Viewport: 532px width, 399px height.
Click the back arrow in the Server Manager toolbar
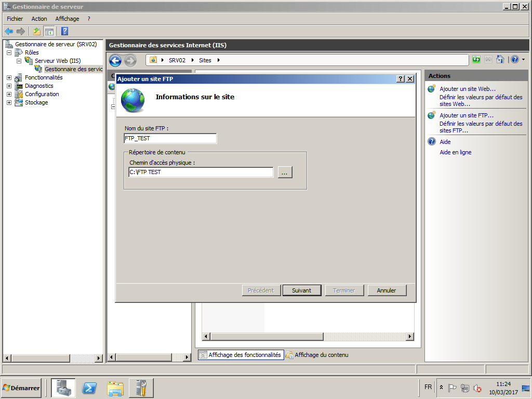tap(8, 31)
